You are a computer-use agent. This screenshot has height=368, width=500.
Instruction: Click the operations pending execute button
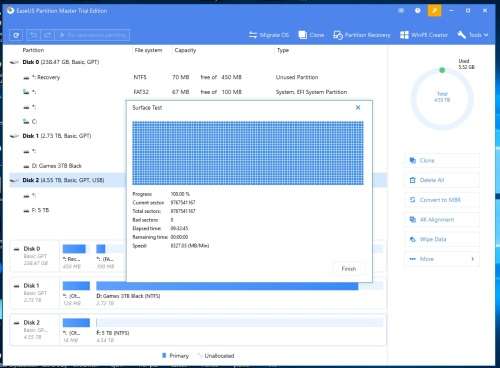[92, 35]
